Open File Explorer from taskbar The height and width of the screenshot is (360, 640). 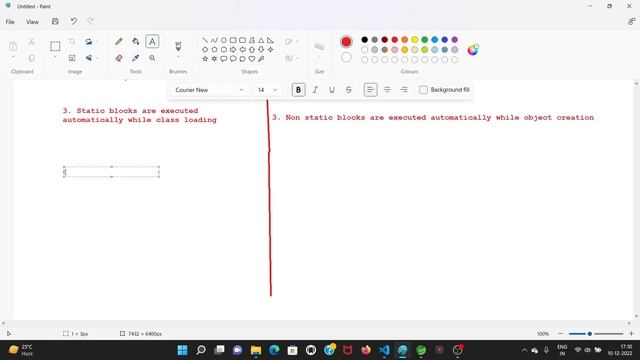[x=256, y=350]
